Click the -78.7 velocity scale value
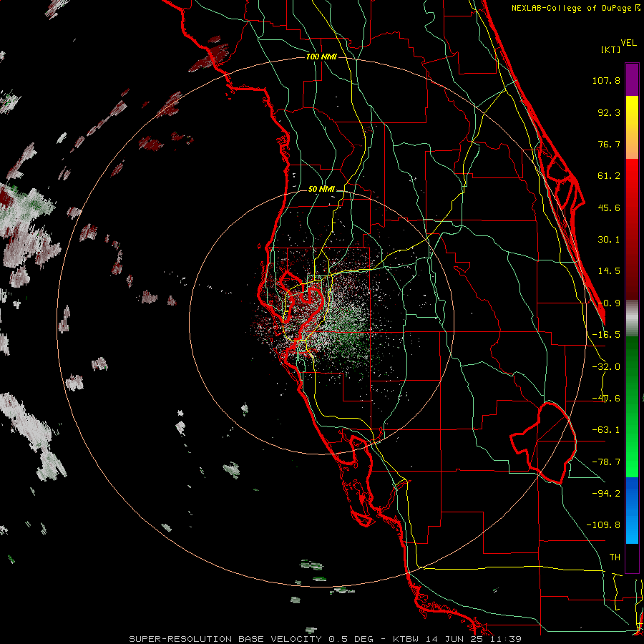 click(x=606, y=462)
